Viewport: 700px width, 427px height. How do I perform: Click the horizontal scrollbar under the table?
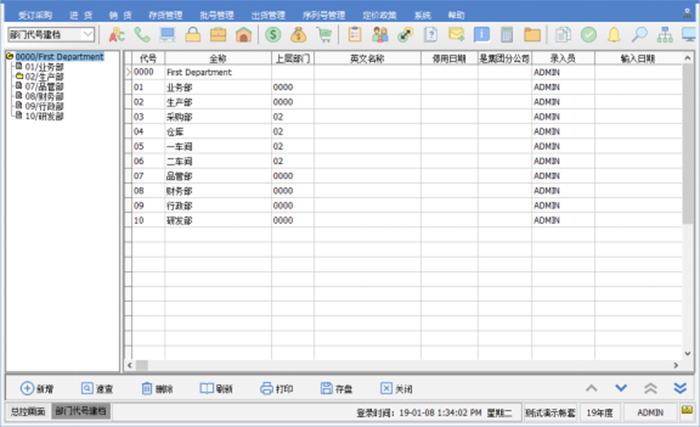tap(400, 365)
